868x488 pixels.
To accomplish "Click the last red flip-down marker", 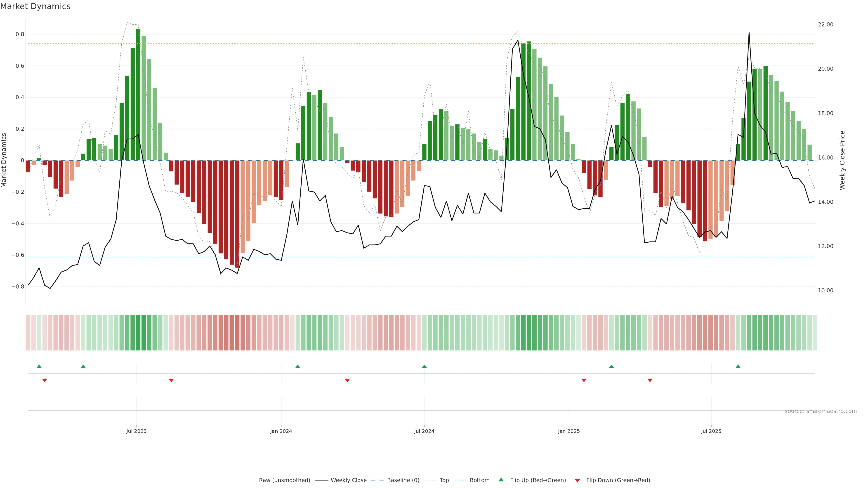I will tap(650, 380).
